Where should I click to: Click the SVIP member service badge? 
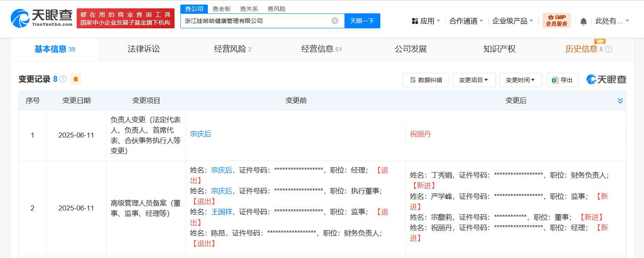(557, 20)
